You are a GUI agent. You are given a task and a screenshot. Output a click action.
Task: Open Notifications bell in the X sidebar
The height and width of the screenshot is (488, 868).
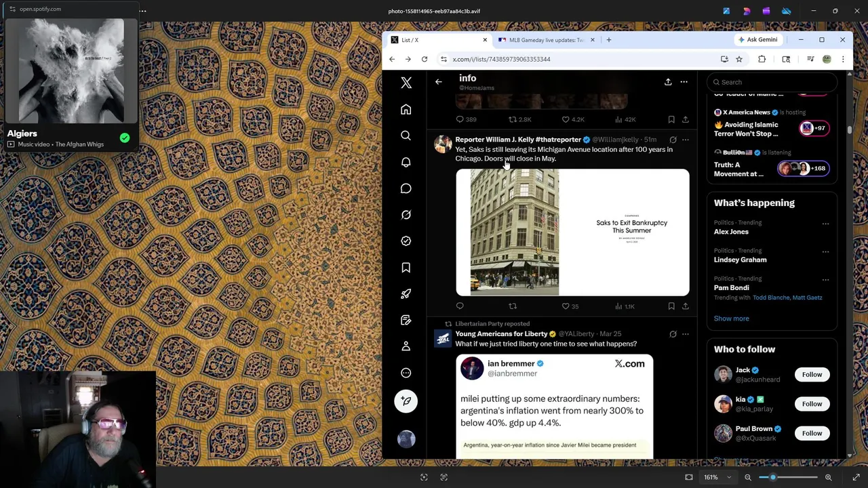pyautogui.click(x=406, y=162)
